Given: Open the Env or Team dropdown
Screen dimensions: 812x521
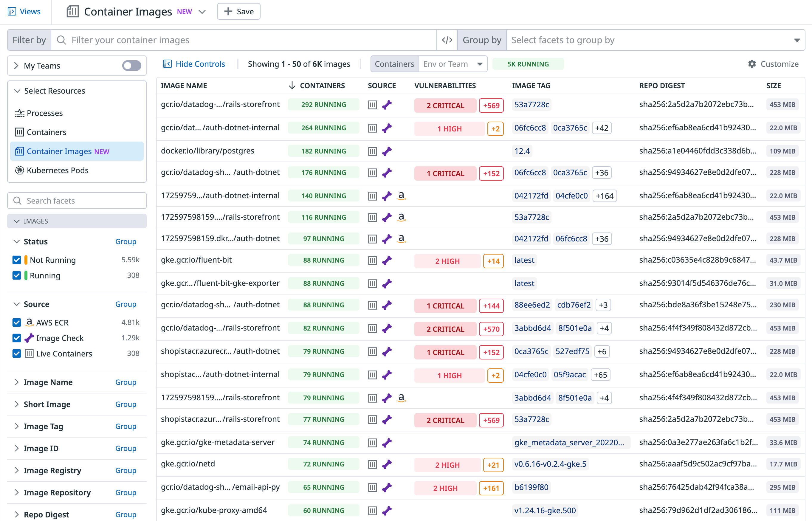Looking at the screenshot, I should pyautogui.click(x=453, y=64).
